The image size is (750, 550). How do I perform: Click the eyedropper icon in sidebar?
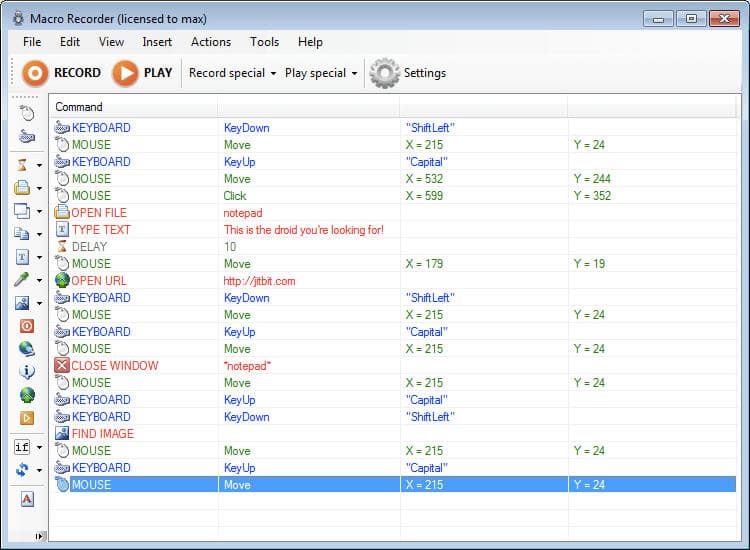pyautogui.click(x=22, y=279)
